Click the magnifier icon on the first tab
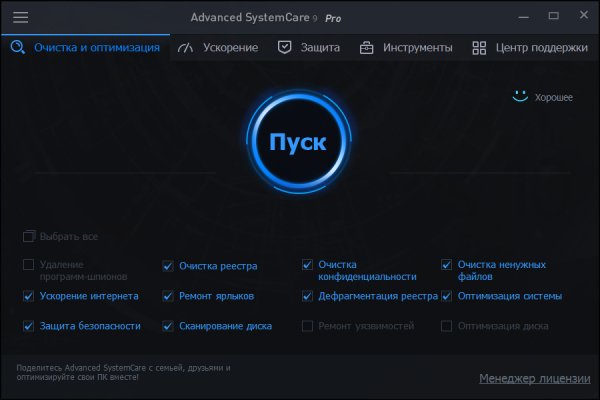 coord(18,47)
